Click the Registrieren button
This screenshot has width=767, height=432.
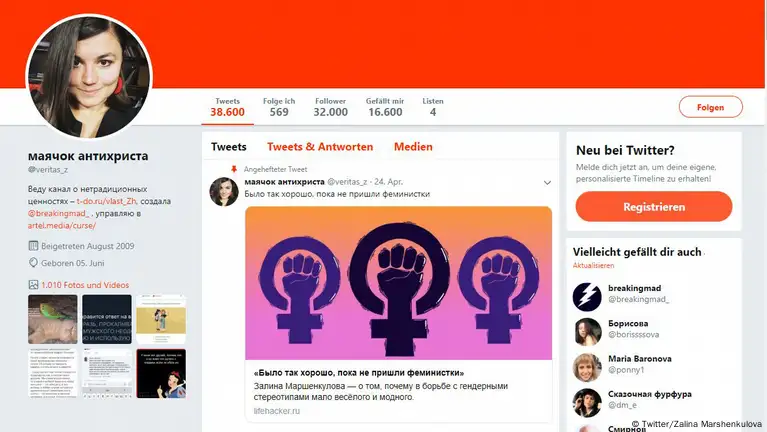pos(654,206)
